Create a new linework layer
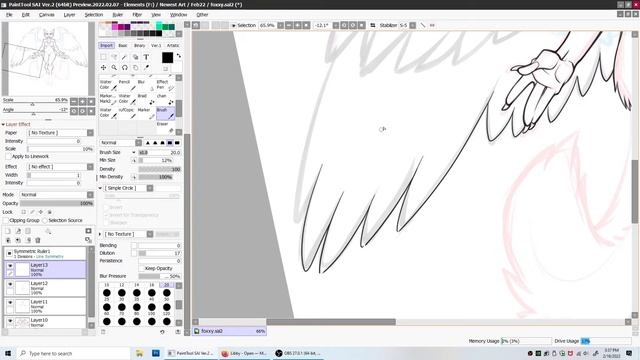The width and height of the screenshot is (640, 360). 18,231
